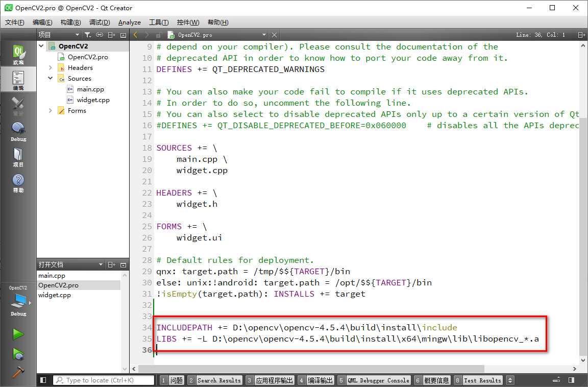Show the 问题 output pane
Screen dimensions: 588x387
[171, 380]
